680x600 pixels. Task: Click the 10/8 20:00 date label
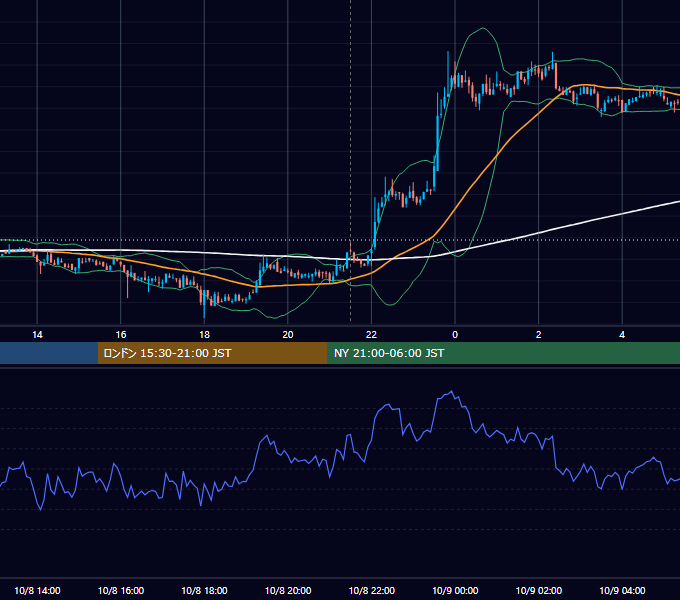288,590
